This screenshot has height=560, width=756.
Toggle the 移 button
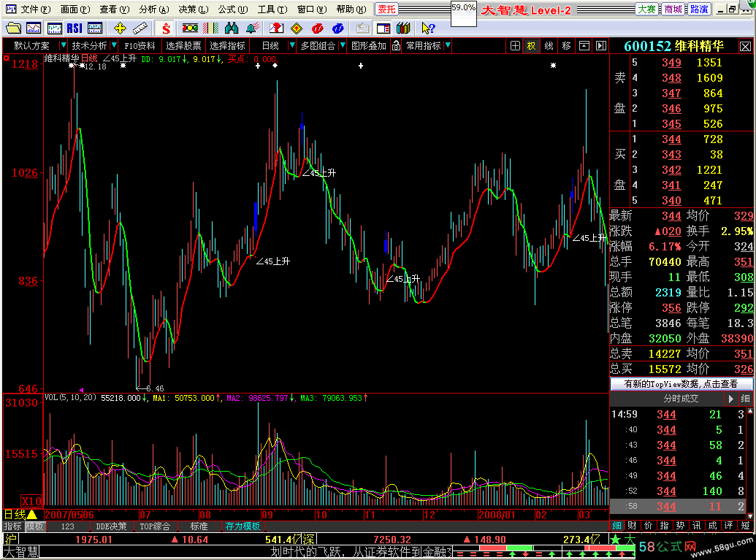567,46
